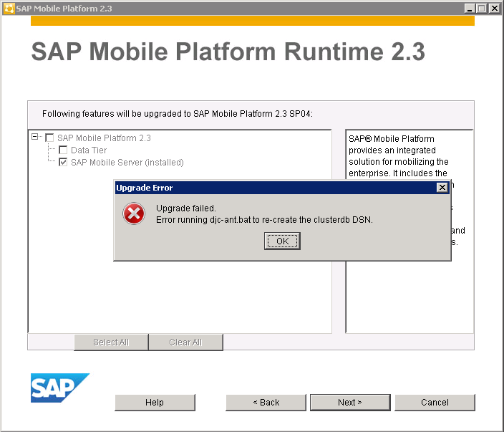504x432 pixels.
Task: Click the Select All button
Action: (111, 342)
